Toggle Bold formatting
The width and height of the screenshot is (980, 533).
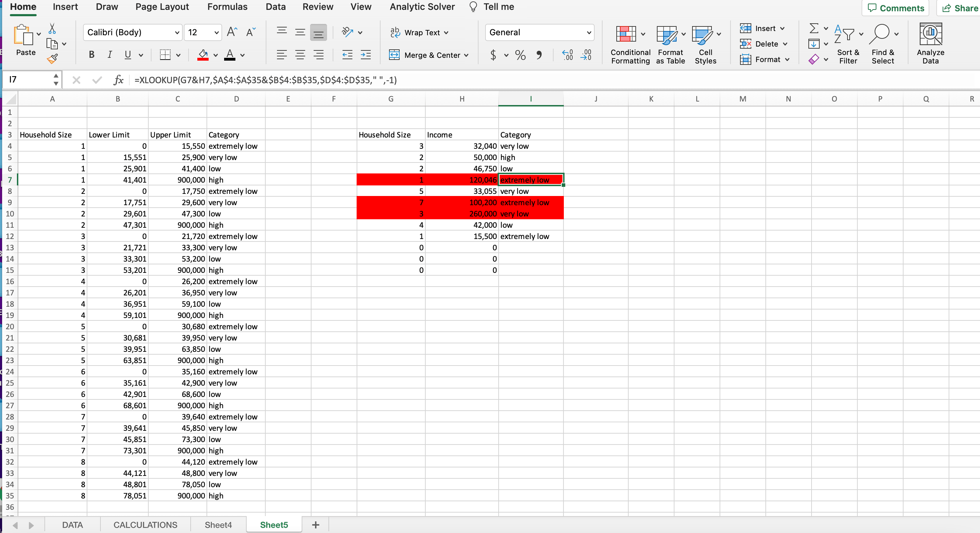(91, 55)
